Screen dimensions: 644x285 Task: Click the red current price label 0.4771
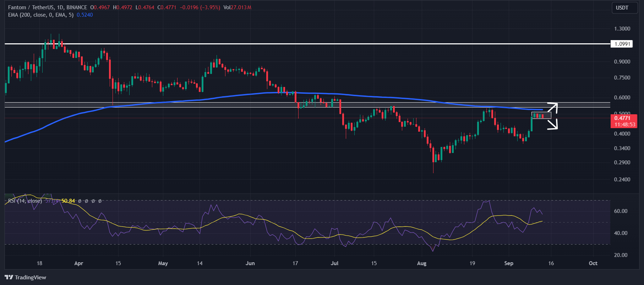[x=622, y=118]
